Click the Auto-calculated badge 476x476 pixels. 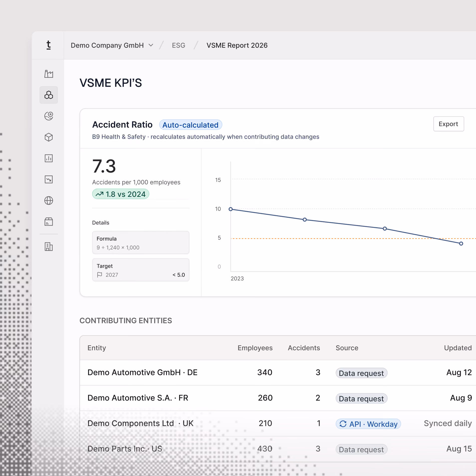(x=191, y=125)
